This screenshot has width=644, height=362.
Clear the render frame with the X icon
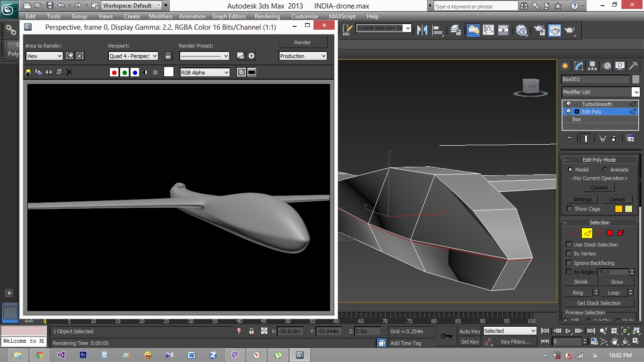point(69,72)
